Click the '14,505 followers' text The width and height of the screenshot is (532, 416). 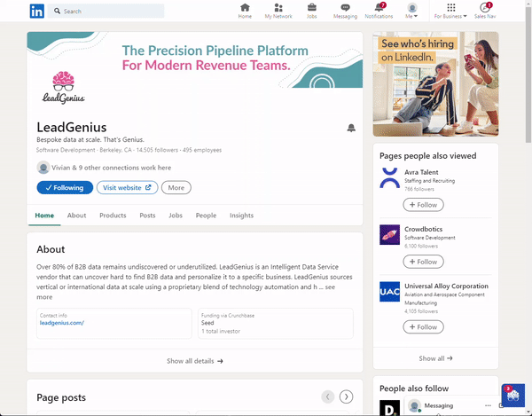coord(157,150)
